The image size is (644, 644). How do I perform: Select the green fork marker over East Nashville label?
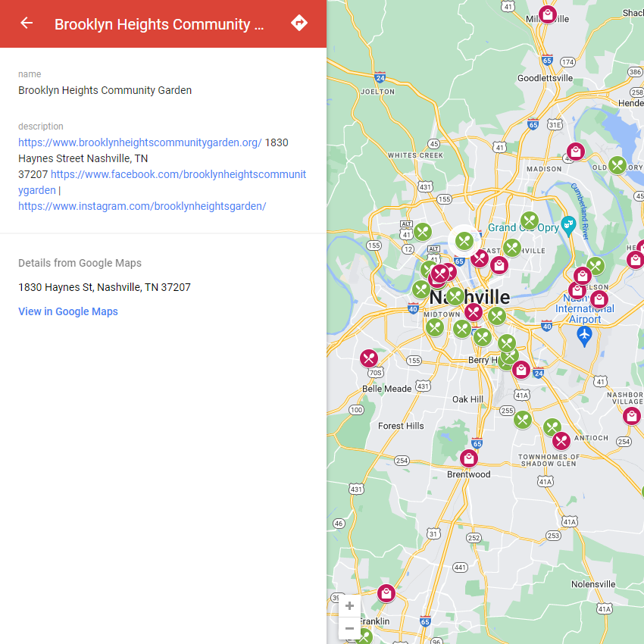point(512,248)
